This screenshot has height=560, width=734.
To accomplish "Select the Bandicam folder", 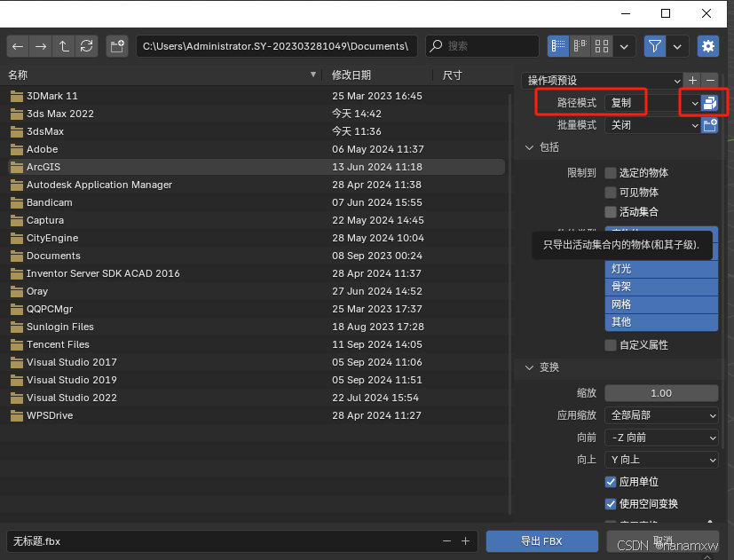I will pos(257,202).
